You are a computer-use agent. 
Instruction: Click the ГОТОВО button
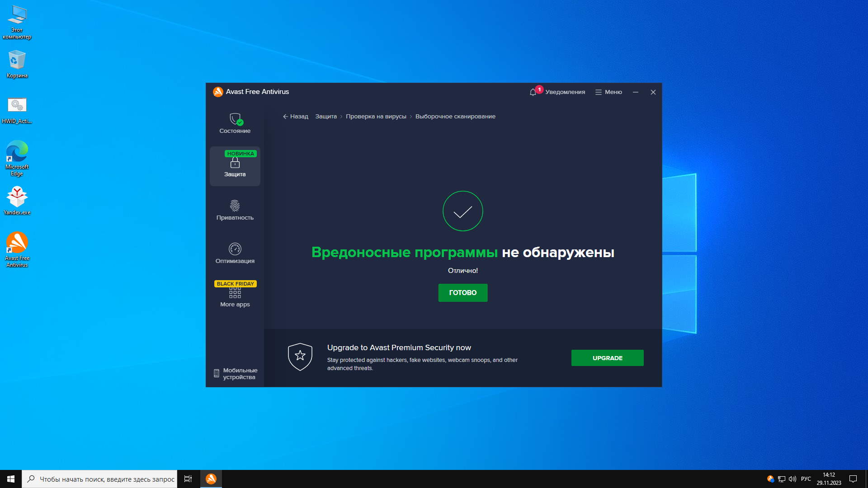click(462, 293)
